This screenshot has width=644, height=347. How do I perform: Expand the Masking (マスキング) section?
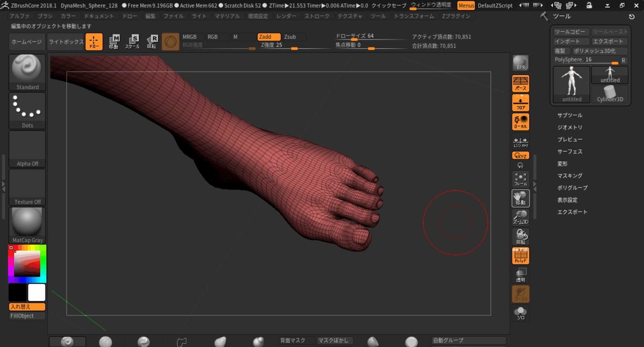point(570,176)
